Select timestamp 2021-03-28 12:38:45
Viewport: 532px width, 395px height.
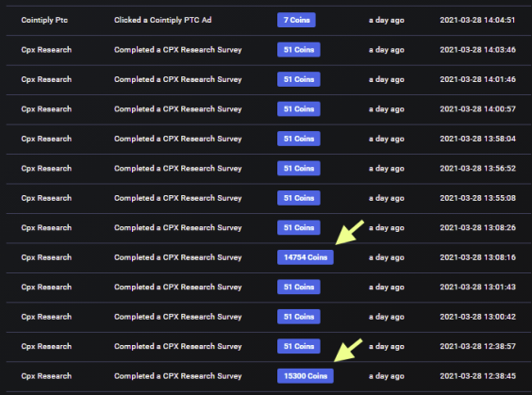[477, 376]
